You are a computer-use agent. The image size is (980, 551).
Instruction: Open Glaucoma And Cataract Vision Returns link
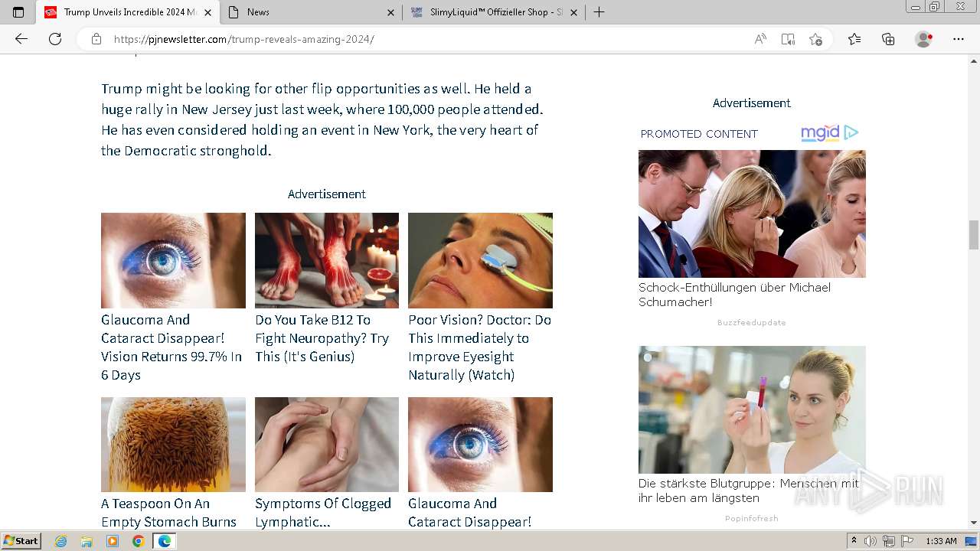[172, 347]
